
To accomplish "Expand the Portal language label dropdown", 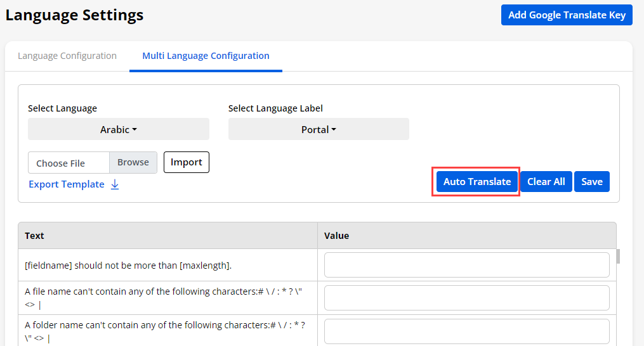I will pyautogui.click(x=319, y=129).
